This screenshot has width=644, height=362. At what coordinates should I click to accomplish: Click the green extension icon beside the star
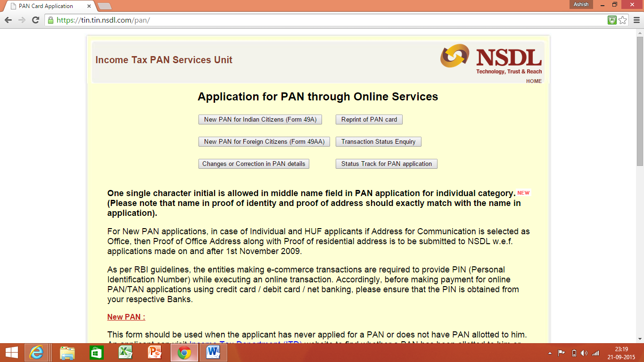click(x=612, y=20)
